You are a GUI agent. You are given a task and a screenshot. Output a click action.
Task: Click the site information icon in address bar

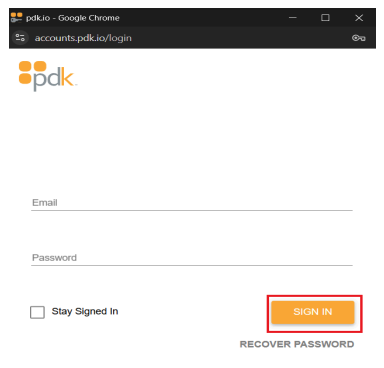coord(20,38)
